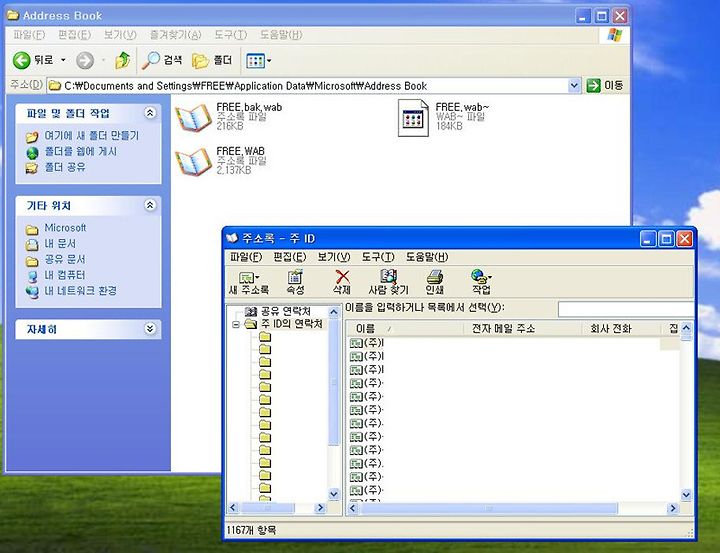Viewport: 720px width, 553px height.
Task: Open Explorer 파일(F) menu
Action: coord(29,35)
